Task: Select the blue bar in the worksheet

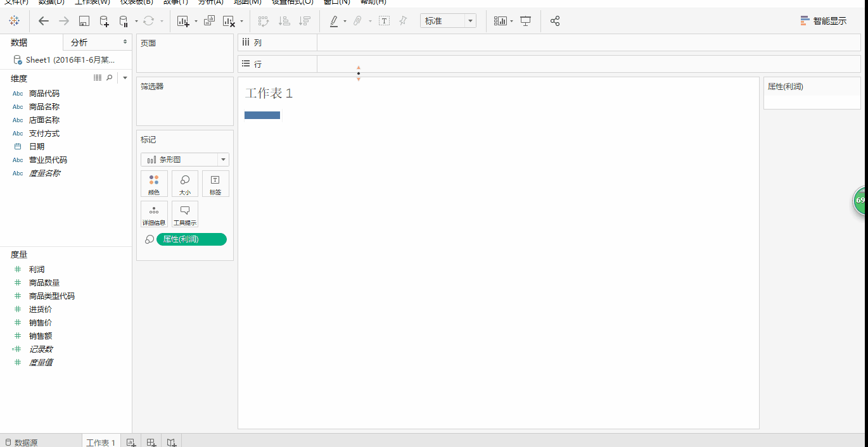Action: click(262, 115)
